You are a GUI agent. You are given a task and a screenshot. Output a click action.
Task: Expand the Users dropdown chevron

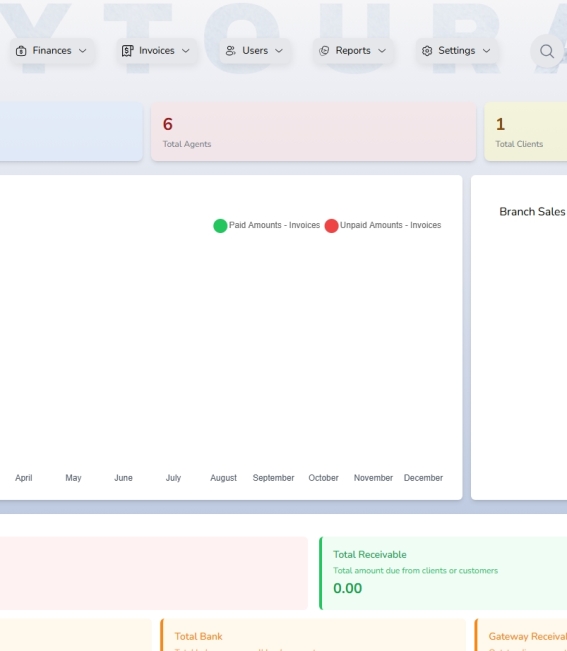pos(279,51)
